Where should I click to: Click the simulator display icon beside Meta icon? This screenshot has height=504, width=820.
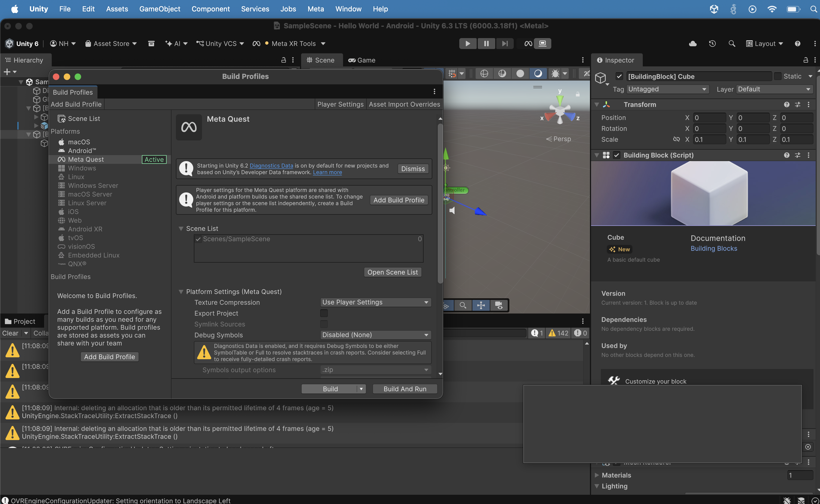click(x=543, y=44)
